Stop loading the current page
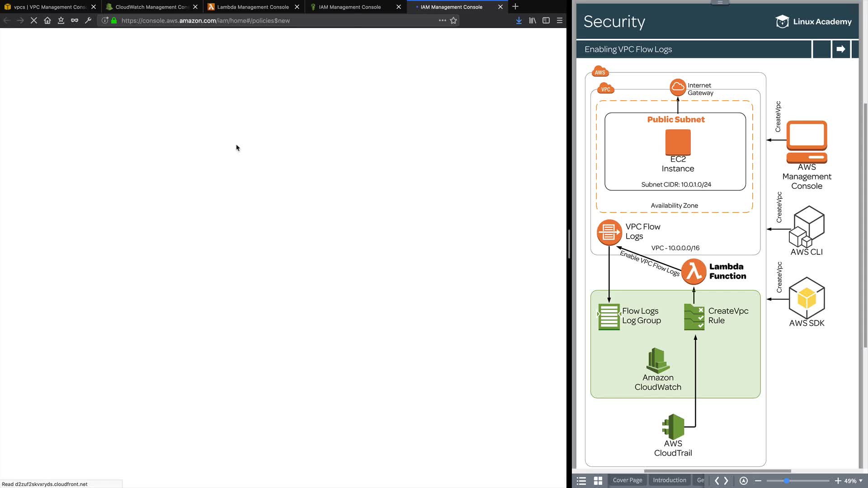The image size is (868, 488). 34,20
